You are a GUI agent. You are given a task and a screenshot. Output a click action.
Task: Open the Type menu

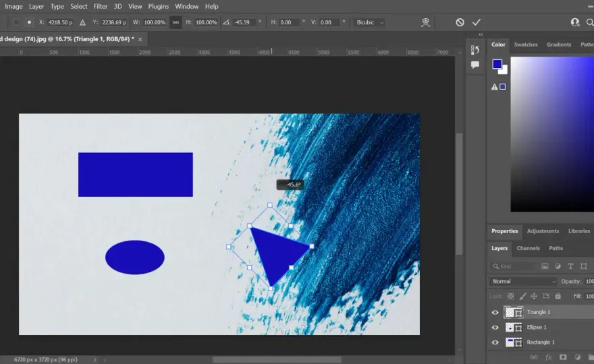57,7
